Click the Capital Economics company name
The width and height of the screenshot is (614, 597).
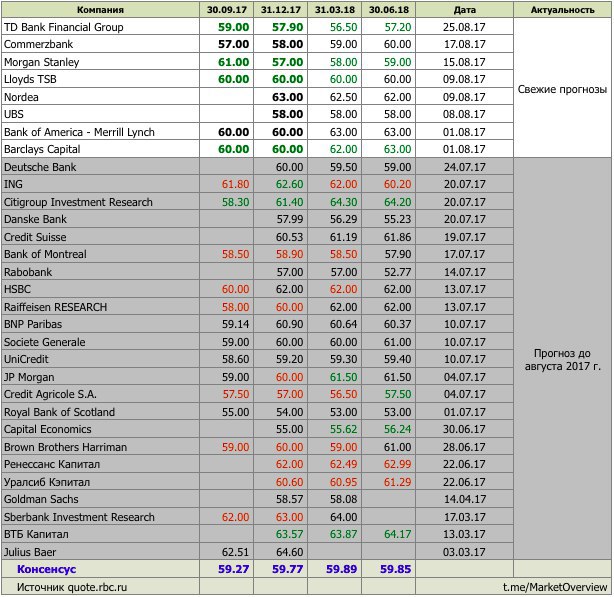point(47,430)
